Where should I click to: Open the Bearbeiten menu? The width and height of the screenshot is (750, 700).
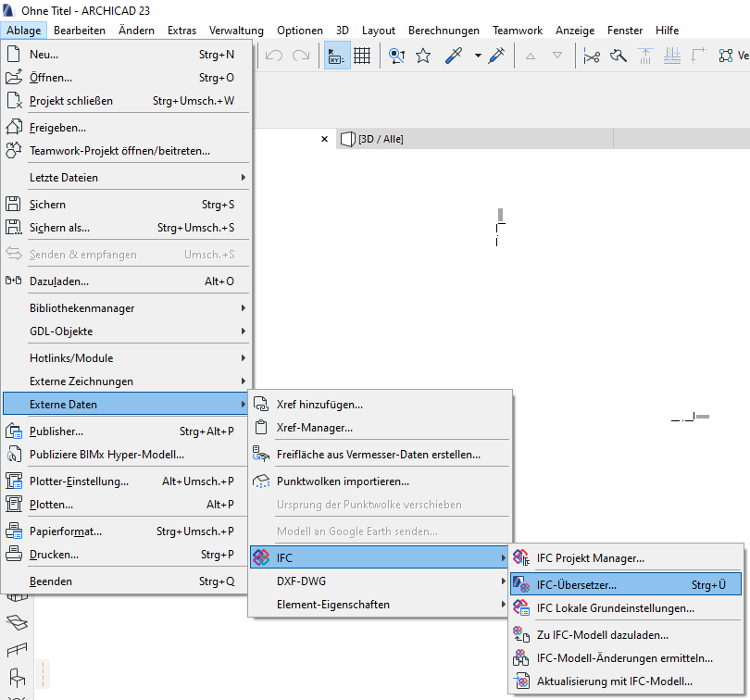[80, 31]
